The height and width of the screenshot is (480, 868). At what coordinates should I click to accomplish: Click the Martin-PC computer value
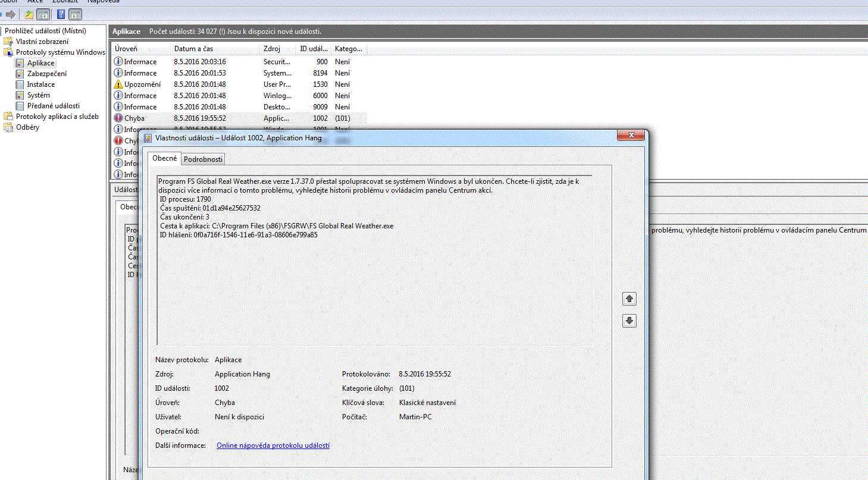(x=415, y=417)
